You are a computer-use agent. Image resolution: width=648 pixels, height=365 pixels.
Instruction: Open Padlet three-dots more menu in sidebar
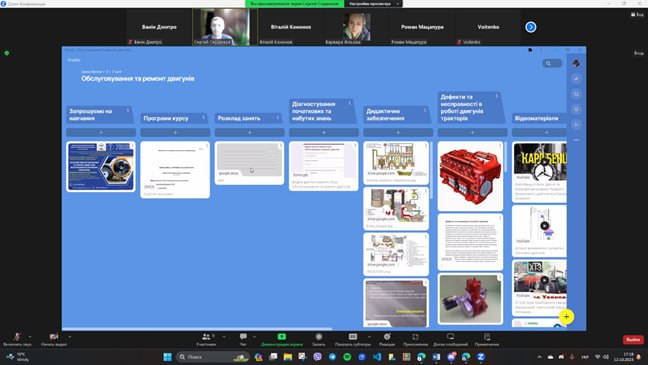576,140
